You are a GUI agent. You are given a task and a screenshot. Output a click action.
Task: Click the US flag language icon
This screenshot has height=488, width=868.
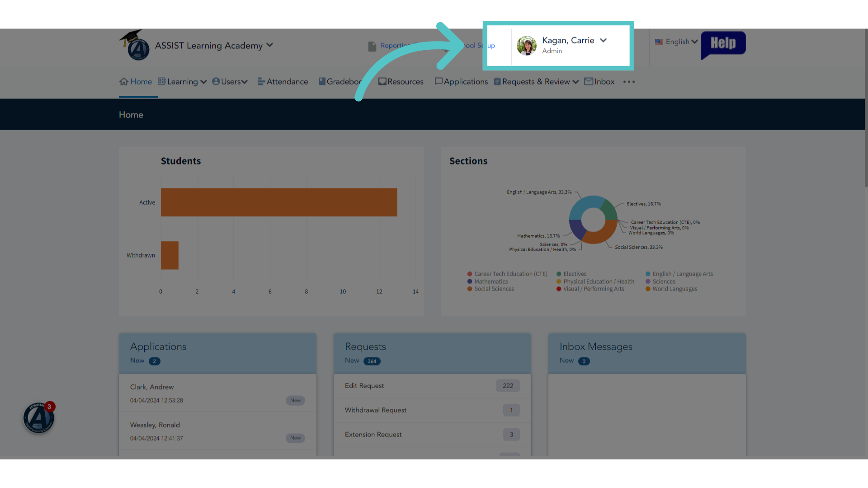659,42
